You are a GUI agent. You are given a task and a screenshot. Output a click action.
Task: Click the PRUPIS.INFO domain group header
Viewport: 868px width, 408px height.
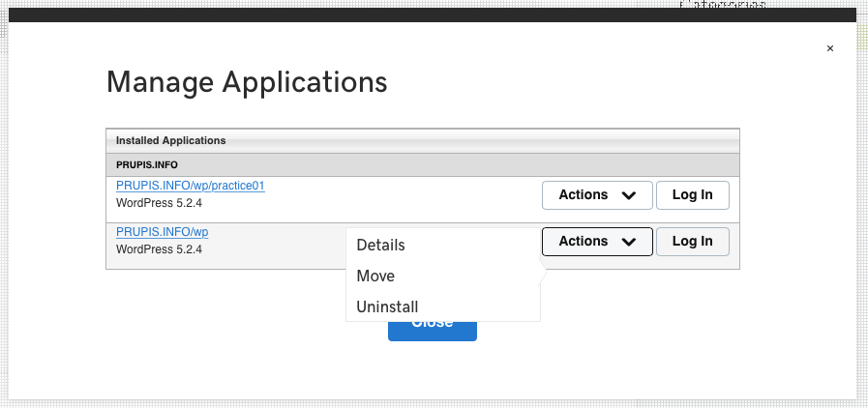146,165
